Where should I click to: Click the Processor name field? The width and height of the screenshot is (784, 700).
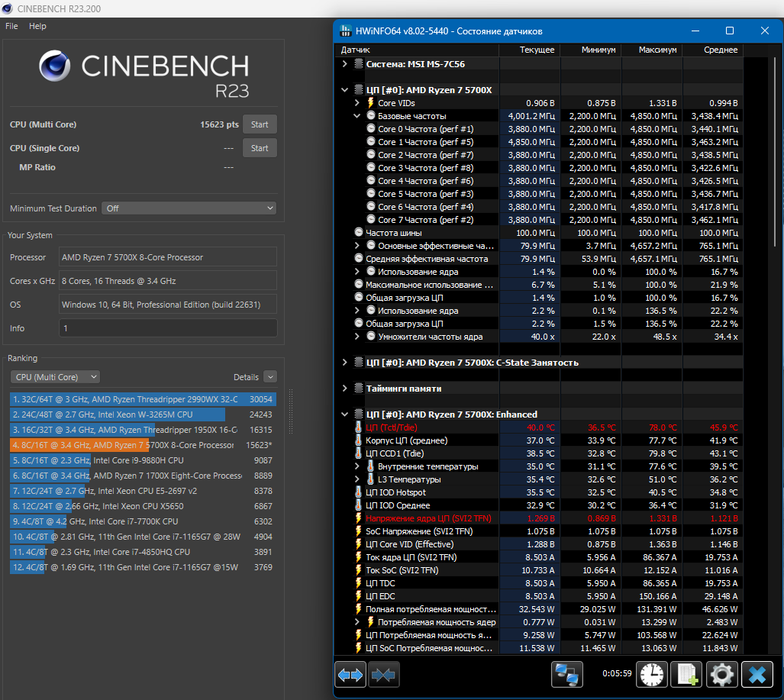[x=168, y=257]
